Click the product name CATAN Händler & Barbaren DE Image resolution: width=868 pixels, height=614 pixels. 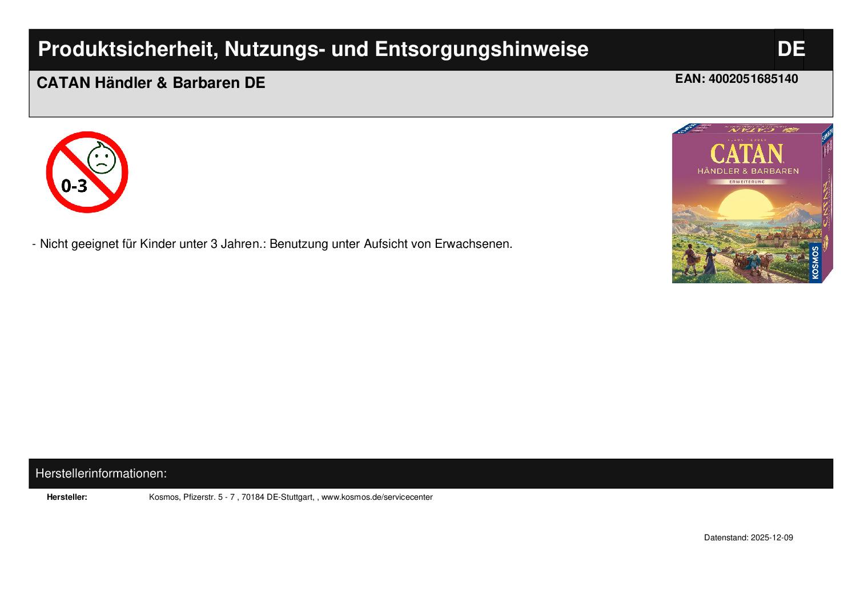pyautogui.click(x=151, y=83)
